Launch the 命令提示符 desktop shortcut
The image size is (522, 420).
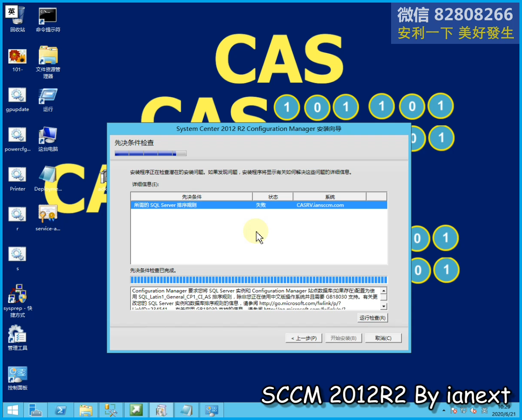tap(48, 20)
